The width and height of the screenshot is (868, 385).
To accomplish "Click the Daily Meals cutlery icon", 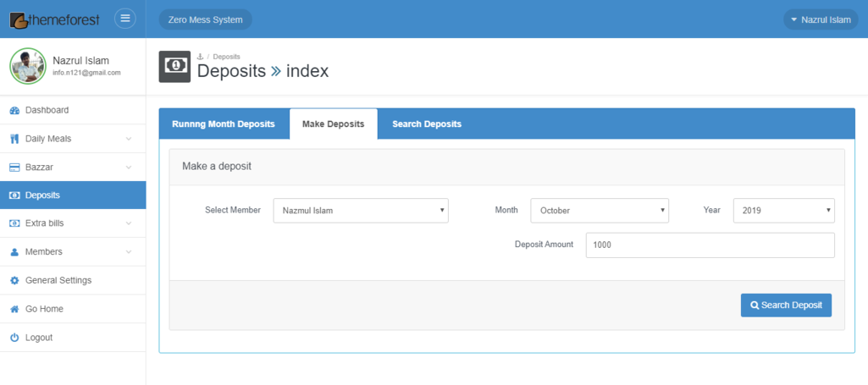I will (14, 139).
